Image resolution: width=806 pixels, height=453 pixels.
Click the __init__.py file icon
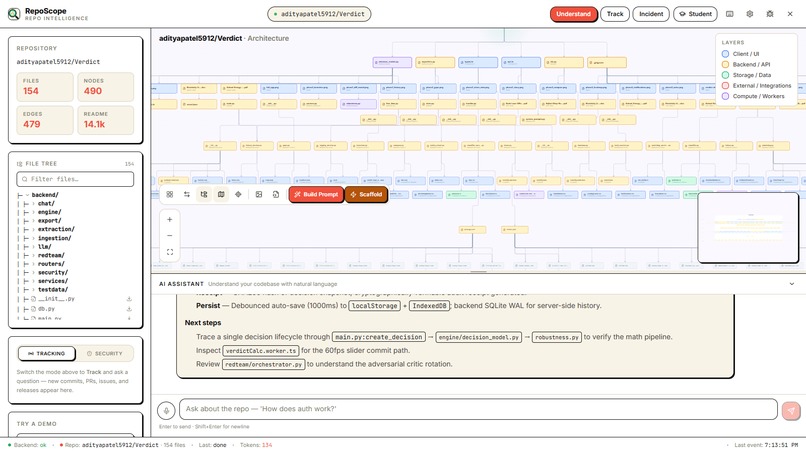[33, 299]
